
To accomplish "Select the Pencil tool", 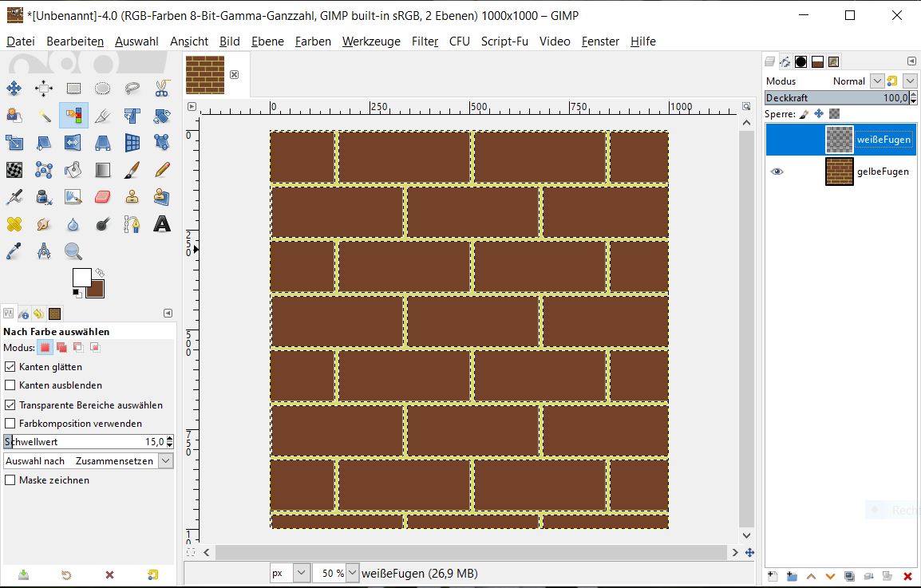I will tap(161, 170).
